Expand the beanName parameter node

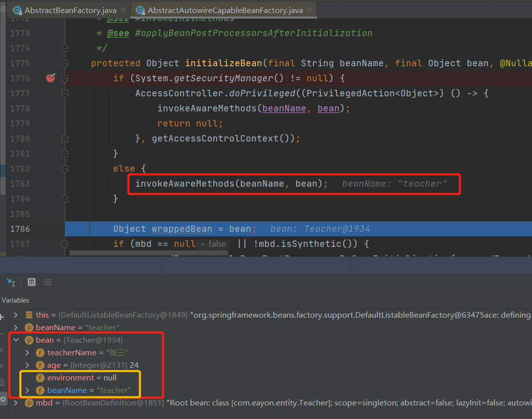pos(16,328)
